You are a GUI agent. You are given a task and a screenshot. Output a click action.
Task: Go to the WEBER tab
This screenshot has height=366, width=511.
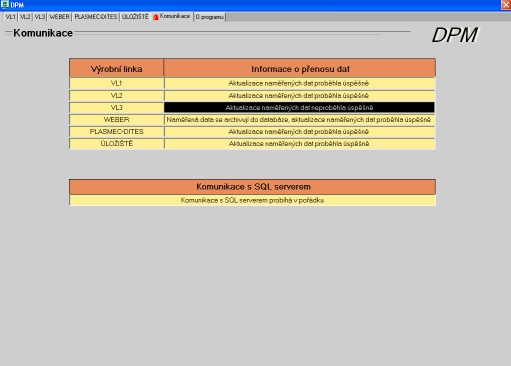coord(59,17)
